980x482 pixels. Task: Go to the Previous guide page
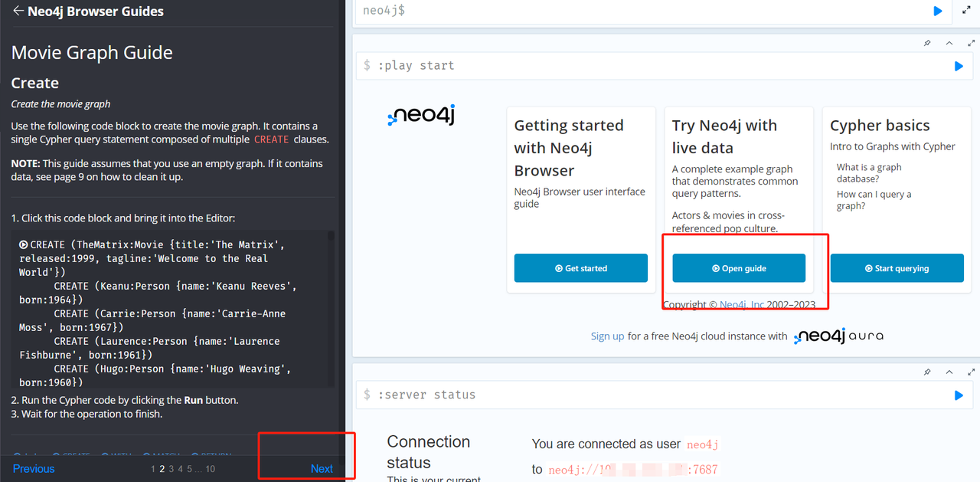pyautogui.click(x=34, y=469)
